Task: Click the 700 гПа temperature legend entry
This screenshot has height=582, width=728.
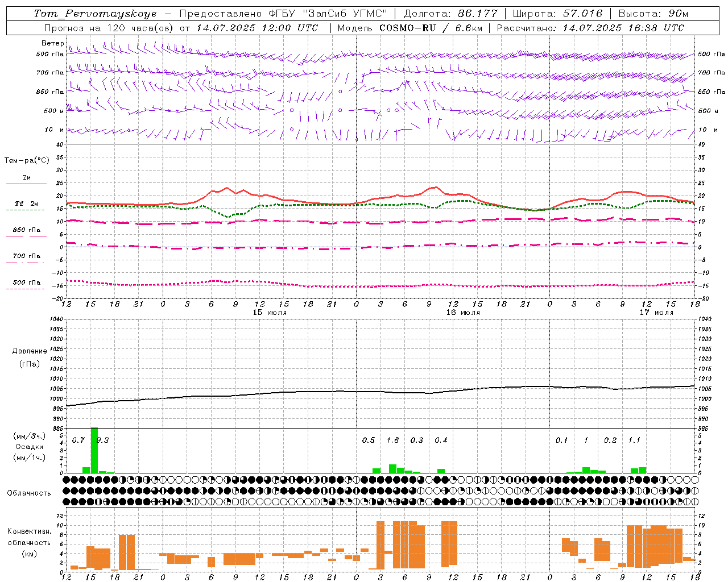Action: [27, 256]
